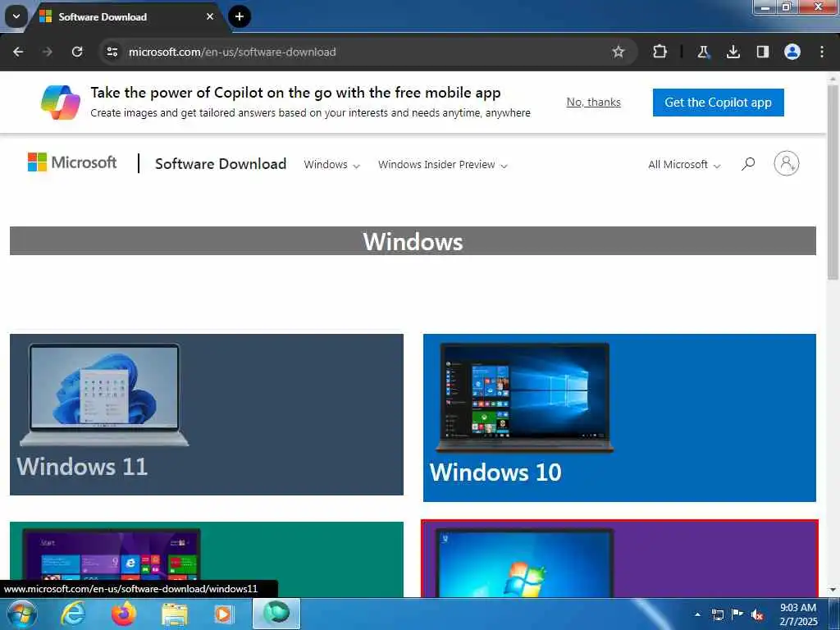
Task: Bookmark this page with the star
Action: [x=619, y=52]
